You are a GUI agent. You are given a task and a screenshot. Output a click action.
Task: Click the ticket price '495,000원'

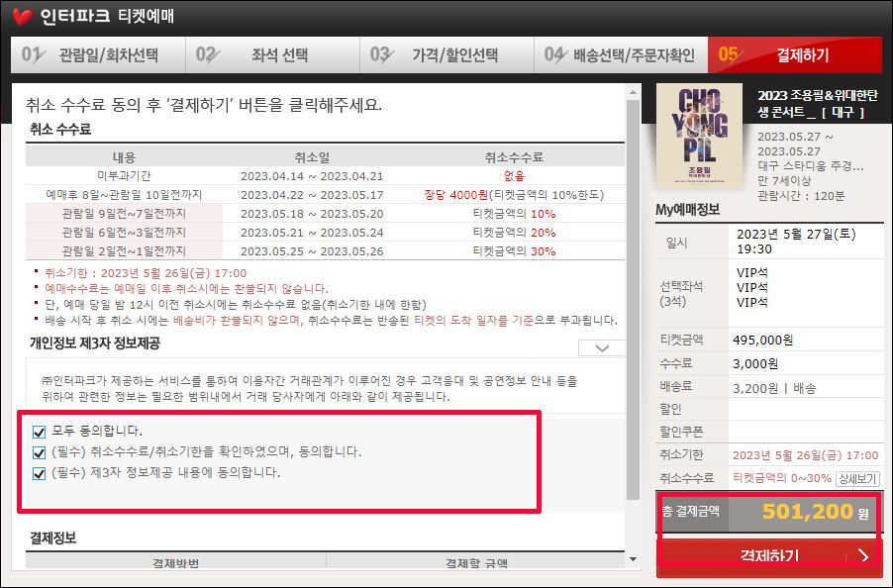tap(763, 341)
